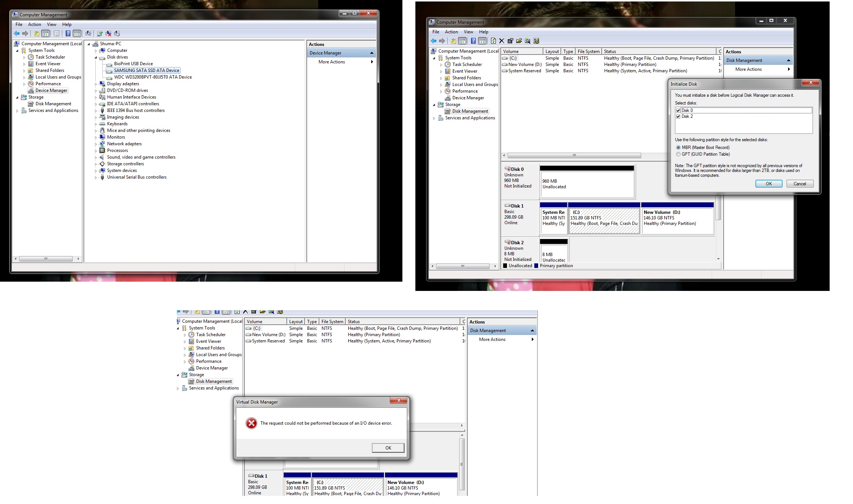The width and height of the screenshot is (853, 504).
Task: Select GPT (GUID Partition Table) radio option
Action: 678,154
